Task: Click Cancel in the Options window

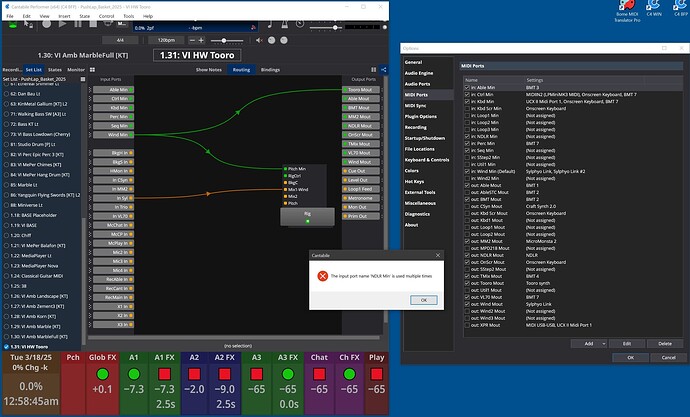Action: coord(668,357)
